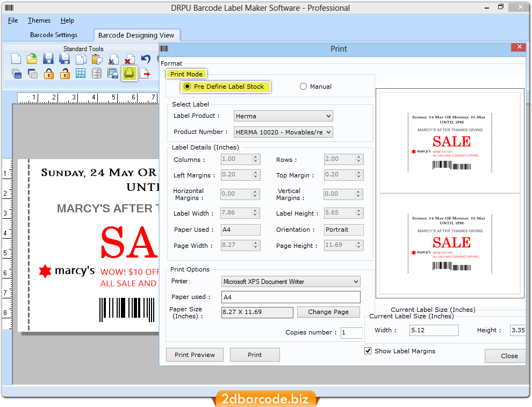Image resolution: width=532 pixels, height=407 pixels.
Task: Lock the selected object with closed padlock
Action: (48, 73)
